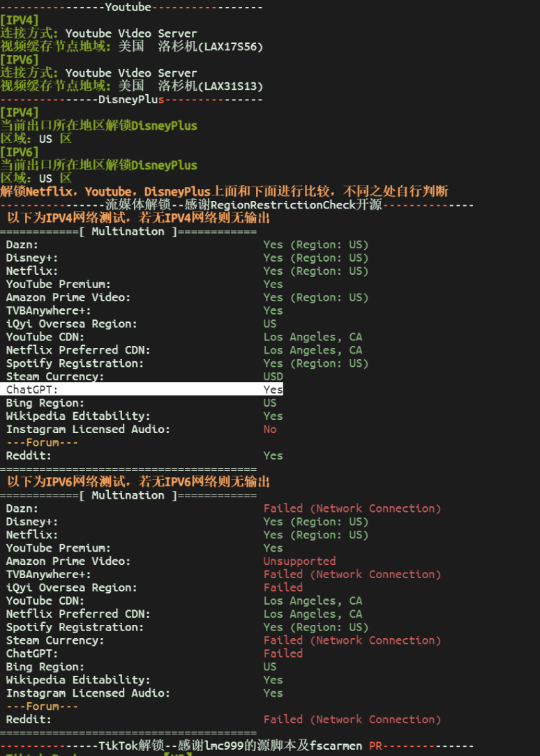Click Disney+: Yes (Region: US) in IPV4 test
Screen dimensions: 540x756
(187, 258)
